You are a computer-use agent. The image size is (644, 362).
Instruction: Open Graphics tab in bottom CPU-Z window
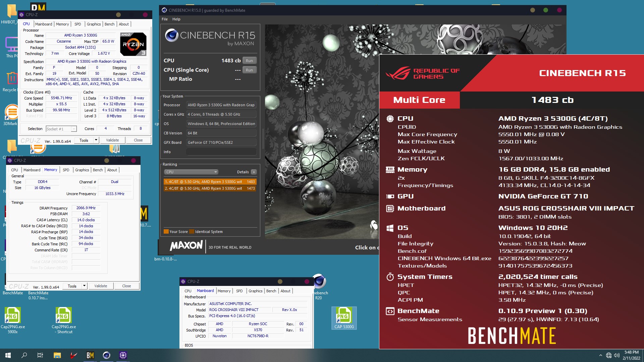(x=255, y=291)
